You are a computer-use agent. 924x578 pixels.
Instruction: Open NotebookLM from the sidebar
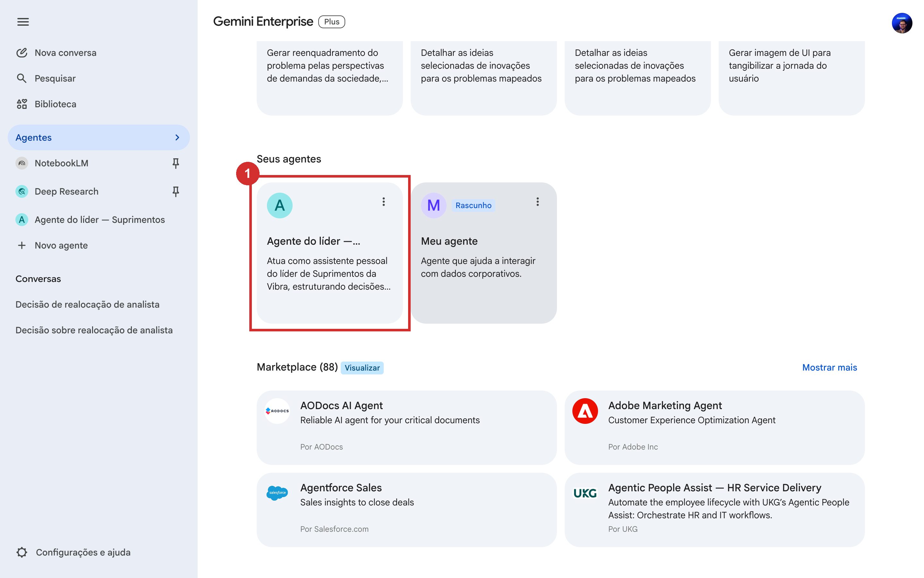(x=98, y=163)
